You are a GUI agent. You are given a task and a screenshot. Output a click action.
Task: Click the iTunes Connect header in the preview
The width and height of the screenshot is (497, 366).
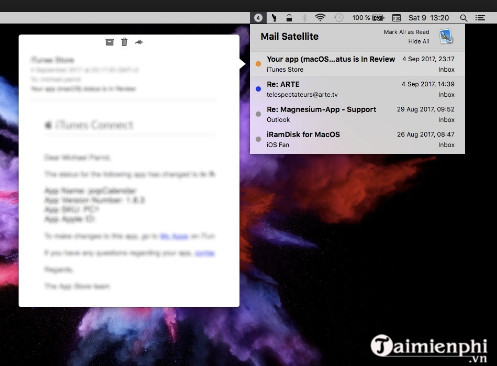pyautogui.click(x=89, y=125)
